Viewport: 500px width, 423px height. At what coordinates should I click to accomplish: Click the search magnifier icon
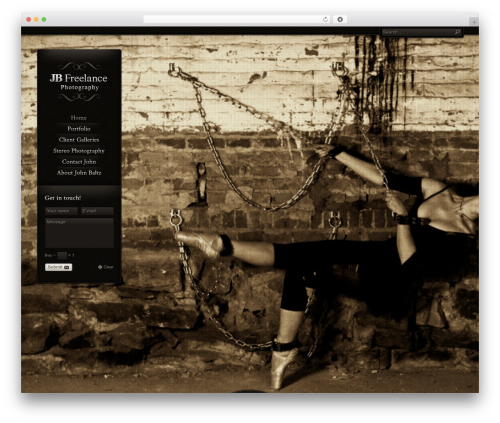tap(457, 32)
